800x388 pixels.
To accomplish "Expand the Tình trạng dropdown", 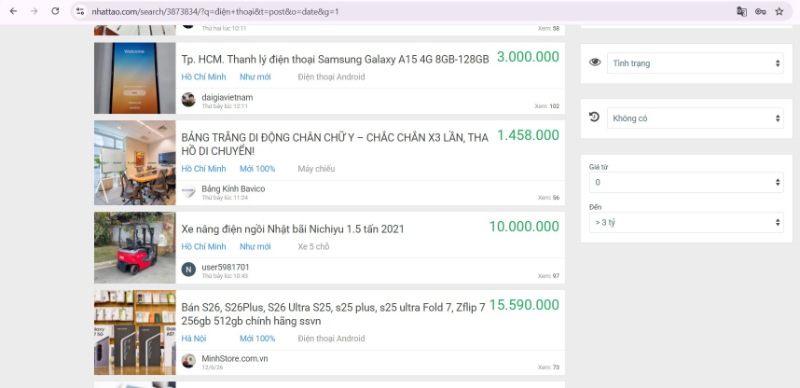I will click(695, 63).
